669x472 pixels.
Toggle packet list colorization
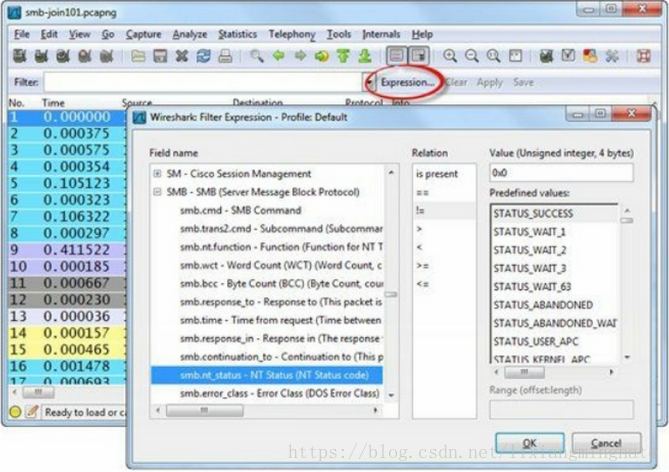click(x=397, y=56)
